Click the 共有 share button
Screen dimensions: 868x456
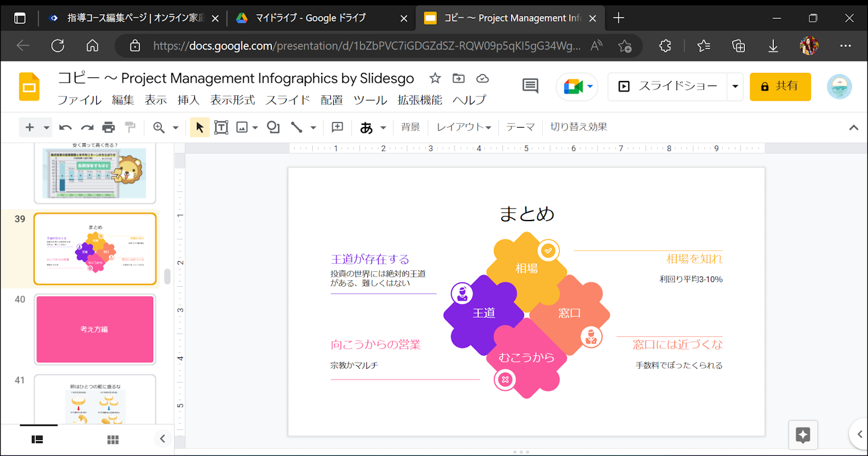780,87
